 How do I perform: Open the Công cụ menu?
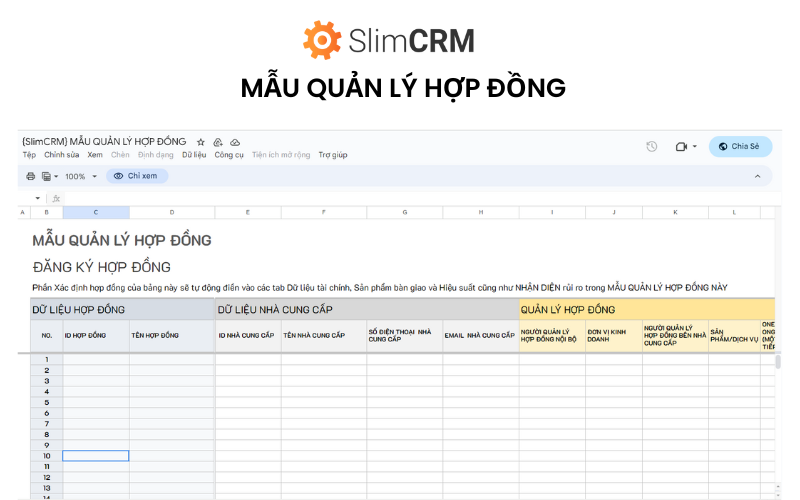(229, 155)
